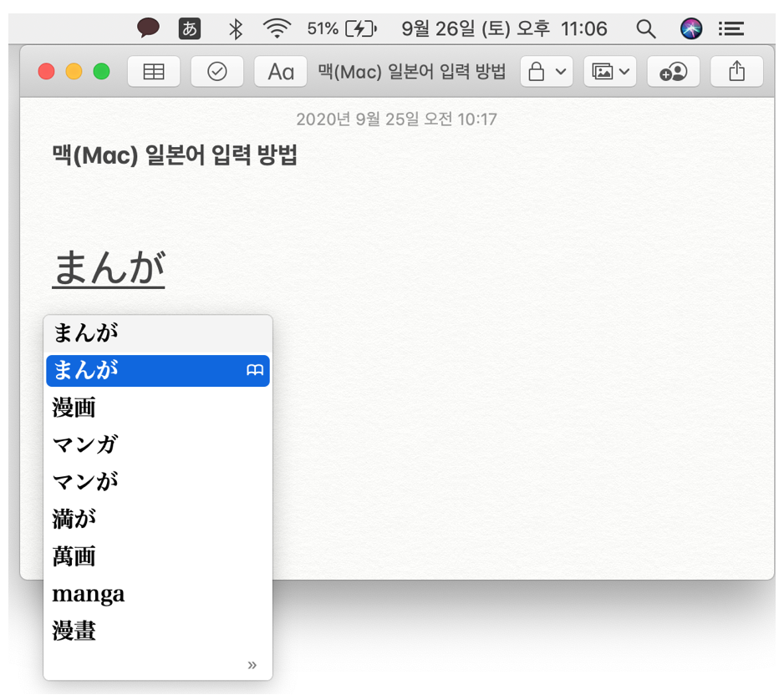Select the マンが candidate
Screen dimensions: 784x700
[x=158, y=482]
